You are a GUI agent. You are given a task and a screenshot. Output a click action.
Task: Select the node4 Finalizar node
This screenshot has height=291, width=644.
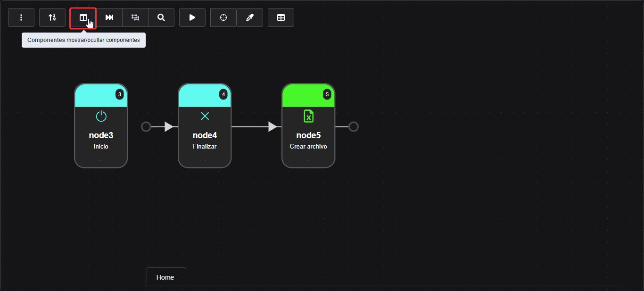205,126
